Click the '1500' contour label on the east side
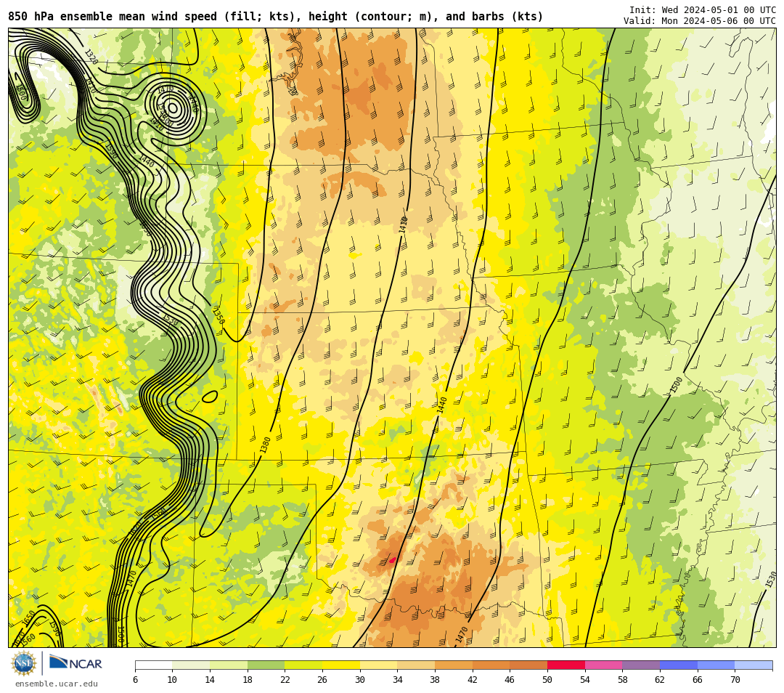 tap(676, 385)
